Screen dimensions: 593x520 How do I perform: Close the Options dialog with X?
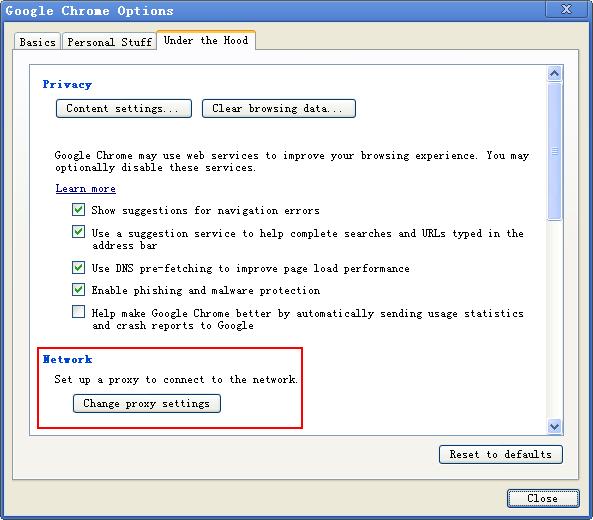point(567,9)
